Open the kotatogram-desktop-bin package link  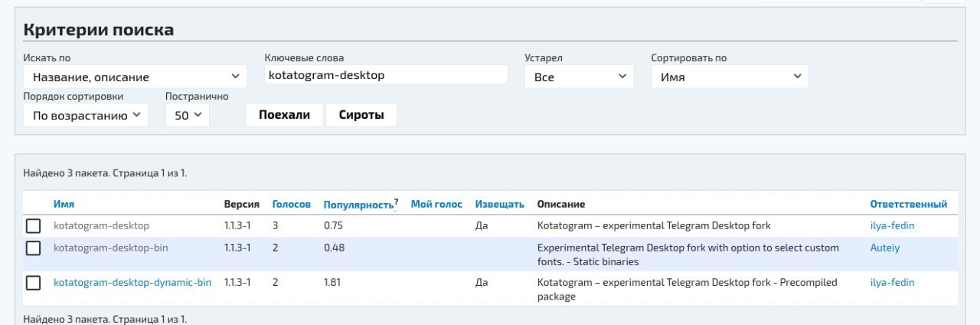[x=110, y=248]
